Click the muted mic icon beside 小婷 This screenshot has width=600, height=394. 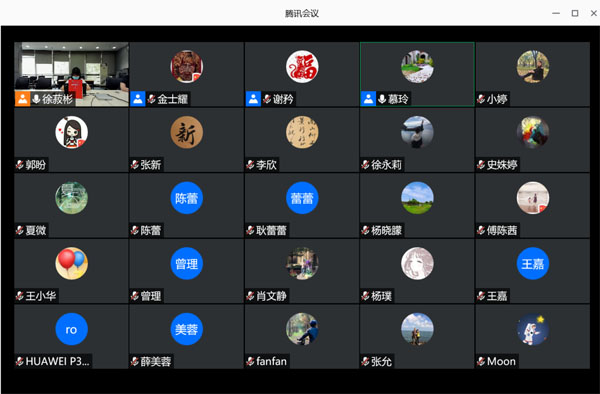(x=481, y=99)
